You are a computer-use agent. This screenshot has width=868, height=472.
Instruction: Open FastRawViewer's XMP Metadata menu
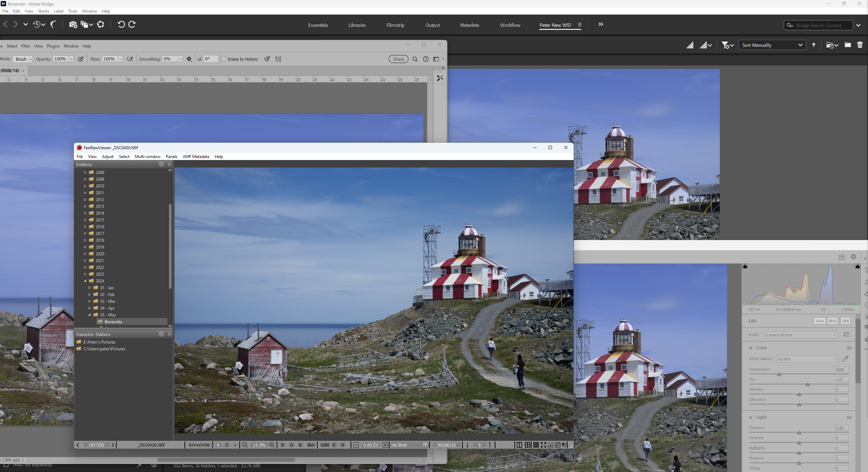tap(196, 157)
